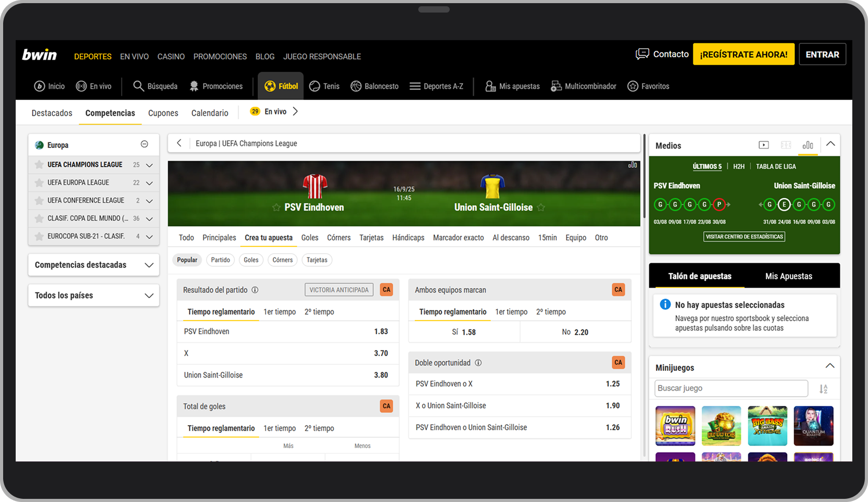Favorite Union Saint-Gilloise with star
Viewport: 868px width, 502px height.
point(541,208)
